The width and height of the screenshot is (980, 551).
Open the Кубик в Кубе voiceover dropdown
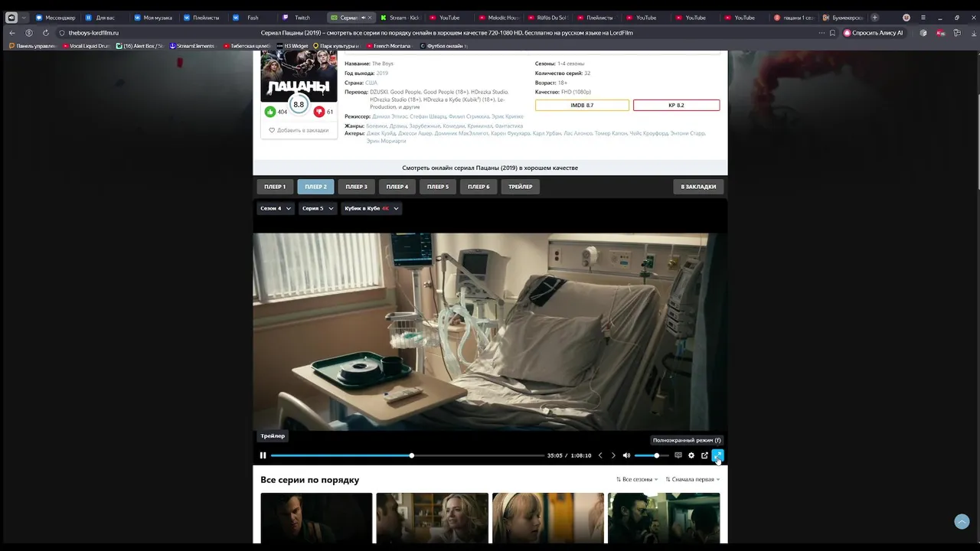(x=371, y=208)
